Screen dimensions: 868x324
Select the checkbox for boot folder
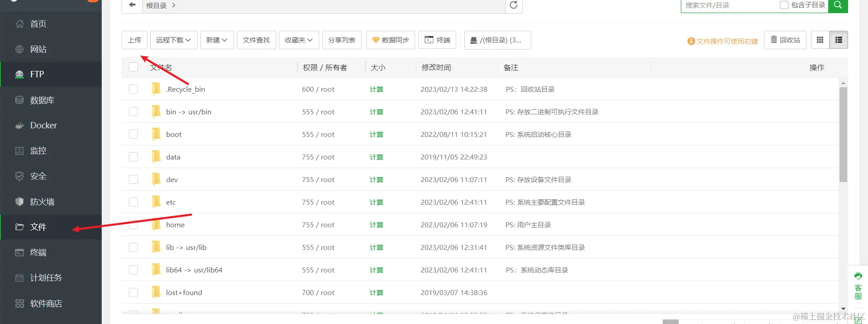[133, 134]
